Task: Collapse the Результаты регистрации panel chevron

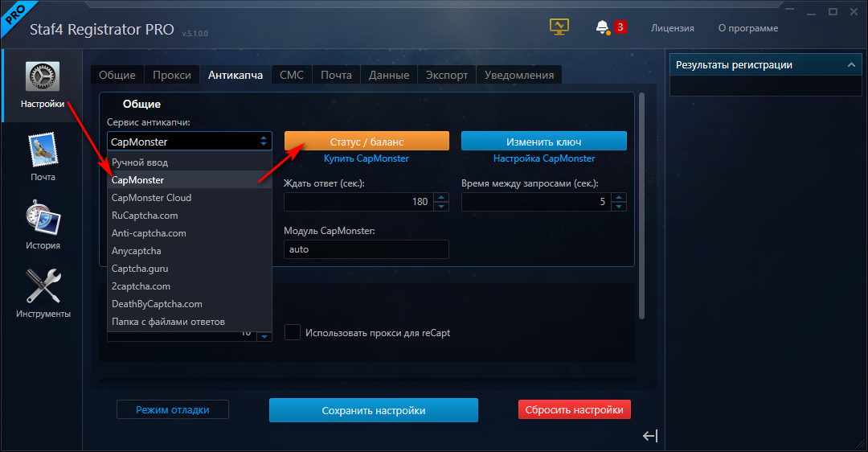Action: 850,65
